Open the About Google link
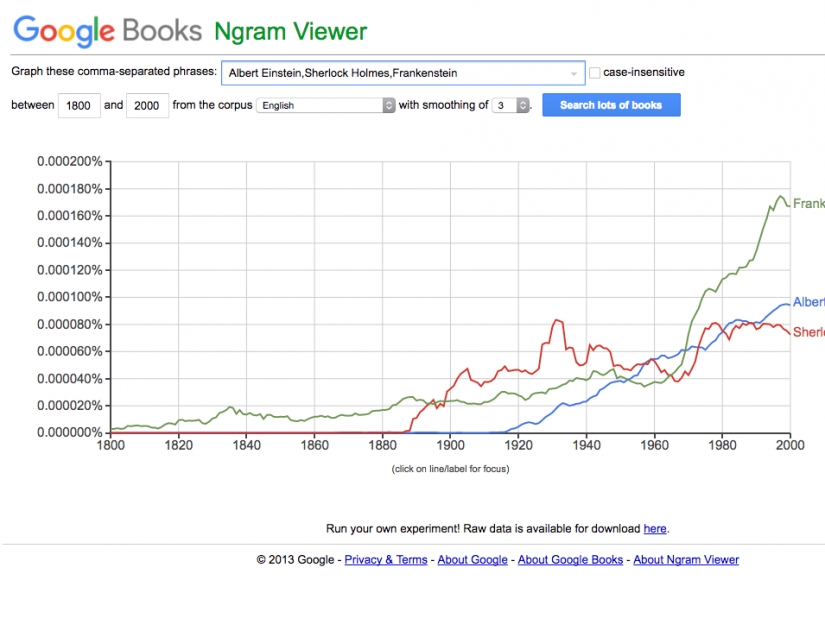 coord(472,560)
